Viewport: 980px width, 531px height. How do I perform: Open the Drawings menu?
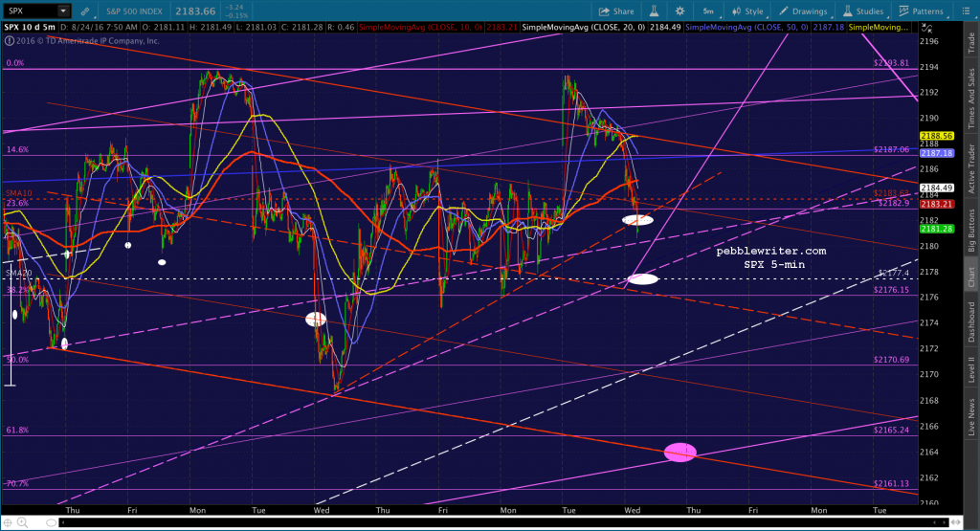803,11
